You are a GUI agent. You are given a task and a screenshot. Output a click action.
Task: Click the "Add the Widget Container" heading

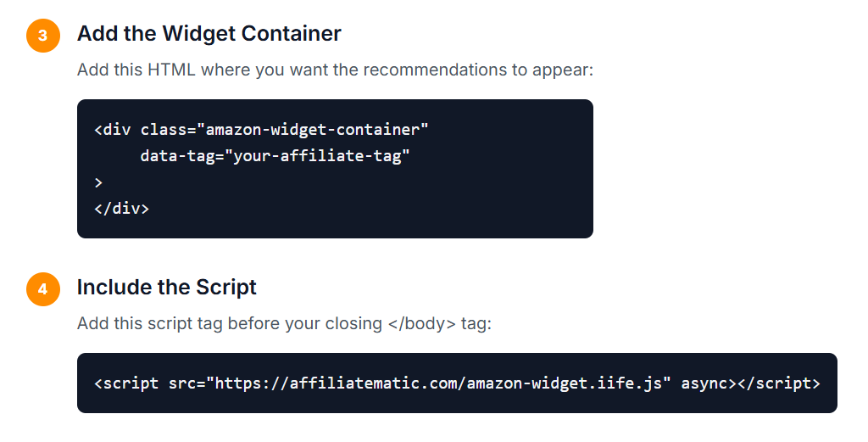[x=209, y=34]
